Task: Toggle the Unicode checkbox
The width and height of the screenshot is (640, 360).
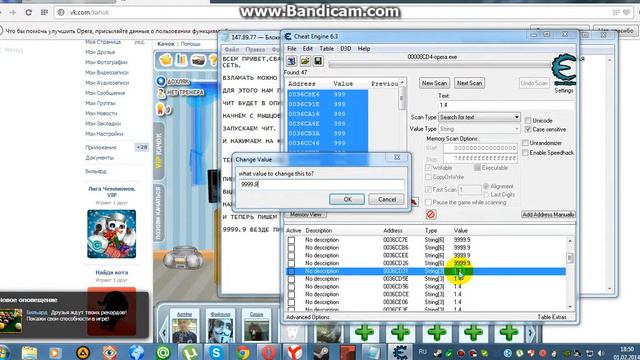Action: (528, 120)
